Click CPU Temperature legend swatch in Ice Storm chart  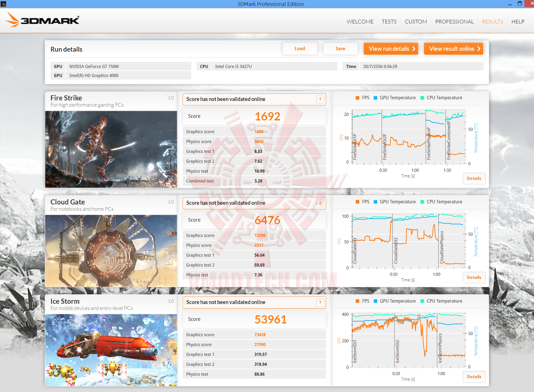(x=422, y=301)
